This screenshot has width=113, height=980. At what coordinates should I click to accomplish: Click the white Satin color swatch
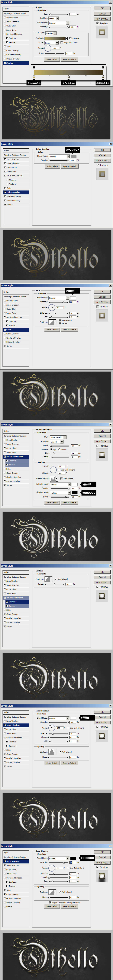tap(73, 298)
